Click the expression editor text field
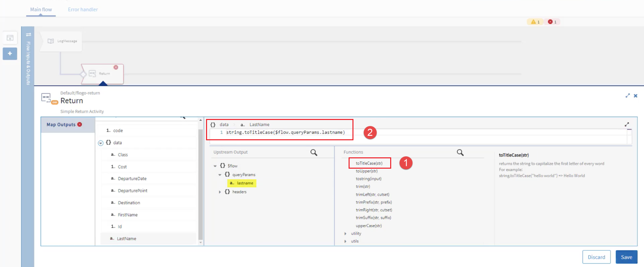 (419, 133)
